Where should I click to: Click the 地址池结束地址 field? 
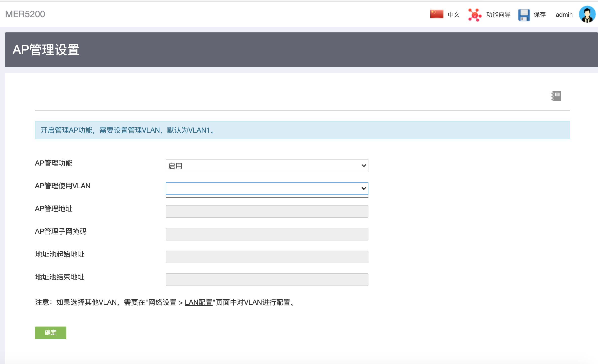point(267,280)
